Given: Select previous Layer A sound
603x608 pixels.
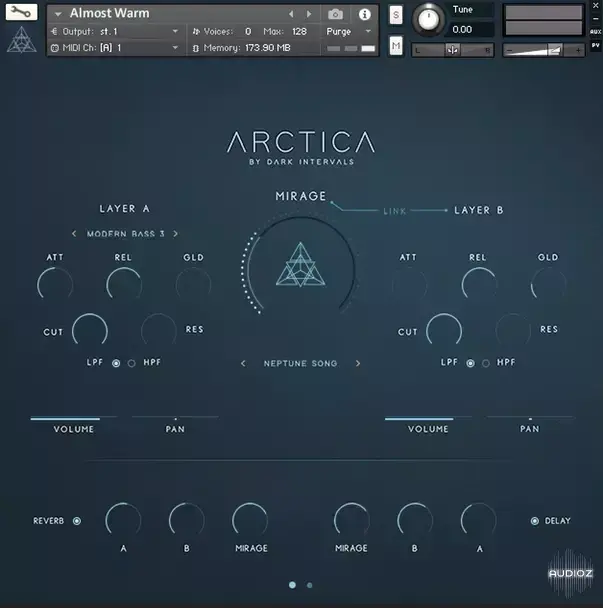Looking at the screenshot, I should click(74, 233).
